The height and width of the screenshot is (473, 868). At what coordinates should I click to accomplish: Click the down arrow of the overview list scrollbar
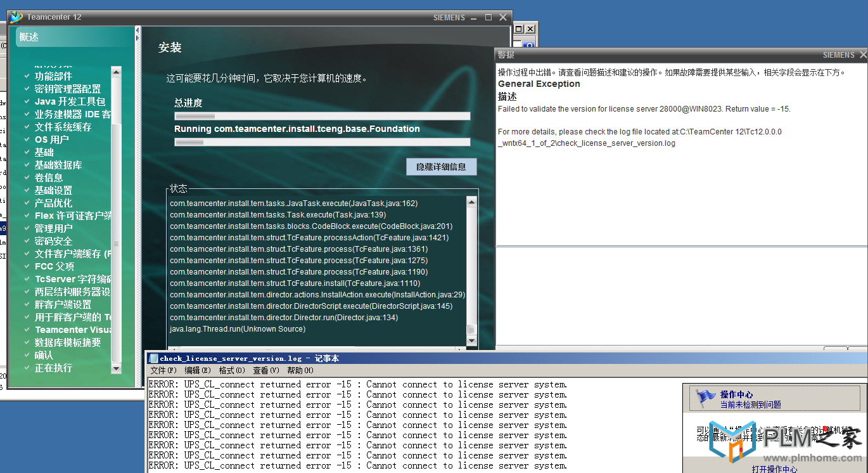point(116,368)
